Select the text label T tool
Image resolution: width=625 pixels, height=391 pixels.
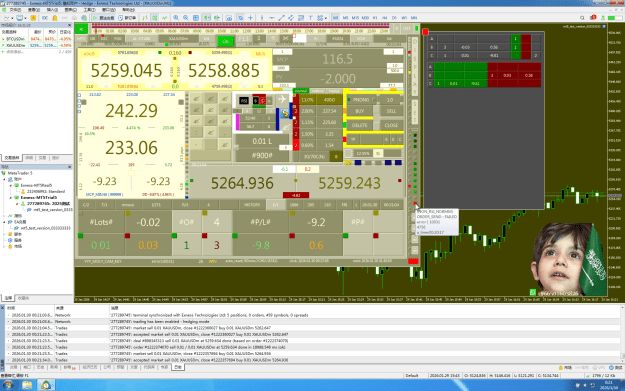point(310,18)
